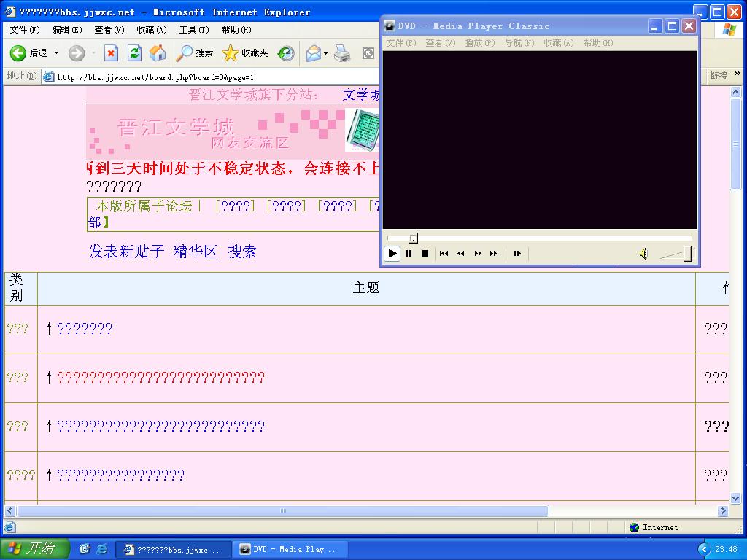Open the first [????] sub-forum link
Viewport: 747px width, 560px height.
coord(235,206)
